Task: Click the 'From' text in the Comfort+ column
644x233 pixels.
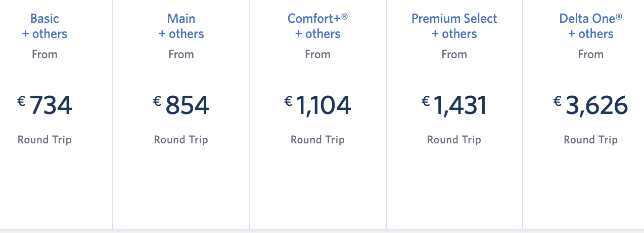Action: tap(317, 54)
